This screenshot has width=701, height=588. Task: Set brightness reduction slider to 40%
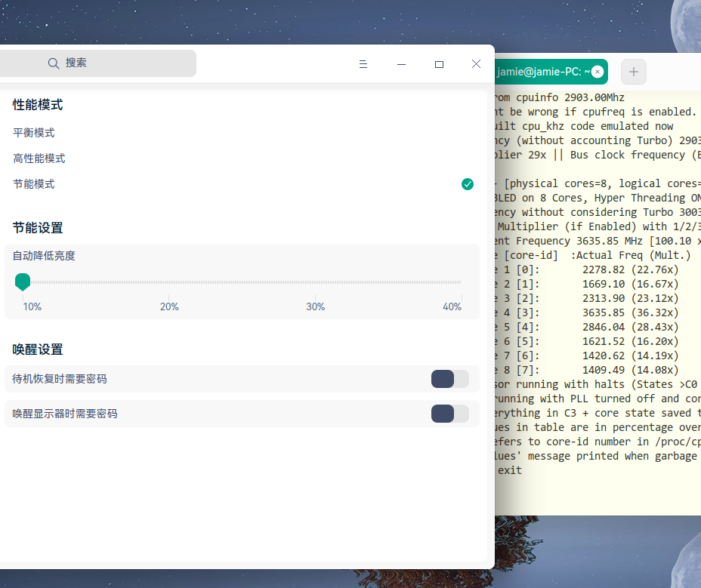[x=461, y=282]
